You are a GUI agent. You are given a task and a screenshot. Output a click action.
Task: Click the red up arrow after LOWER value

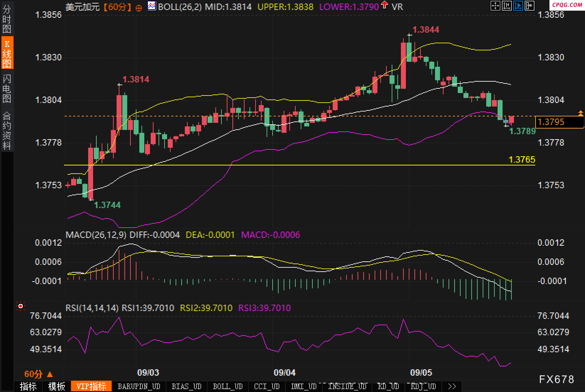[384, 5]
